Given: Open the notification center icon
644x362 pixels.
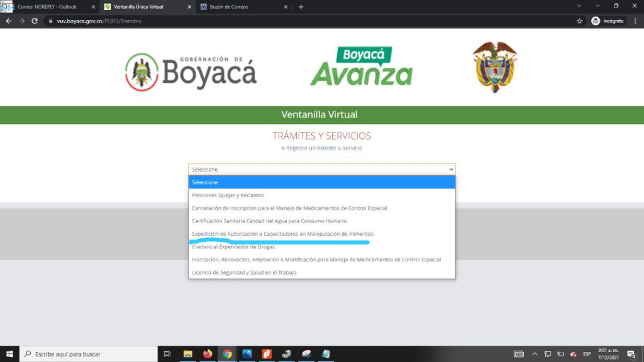Looking at the screenshot, I should coord(631,354).
